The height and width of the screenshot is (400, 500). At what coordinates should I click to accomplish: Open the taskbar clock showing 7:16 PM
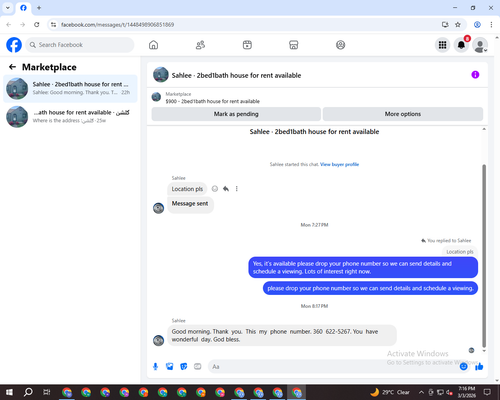point(467,392)
